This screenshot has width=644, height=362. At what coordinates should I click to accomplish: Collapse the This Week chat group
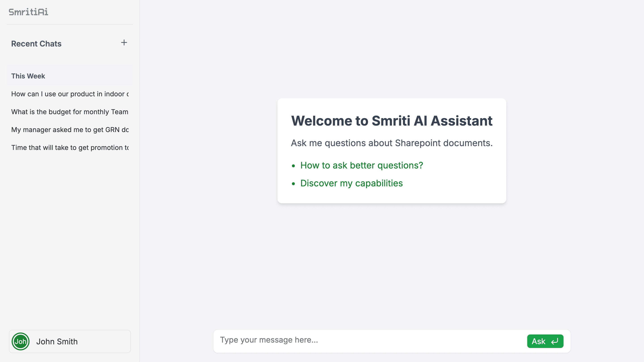28,76
